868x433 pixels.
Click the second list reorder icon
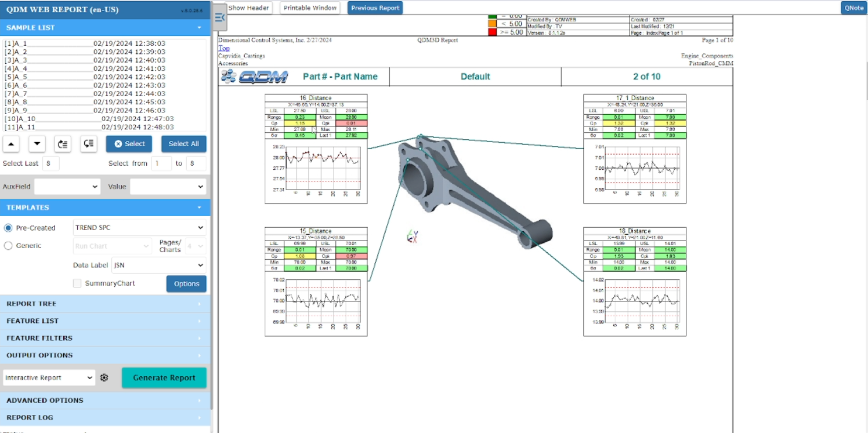point(88,144)
